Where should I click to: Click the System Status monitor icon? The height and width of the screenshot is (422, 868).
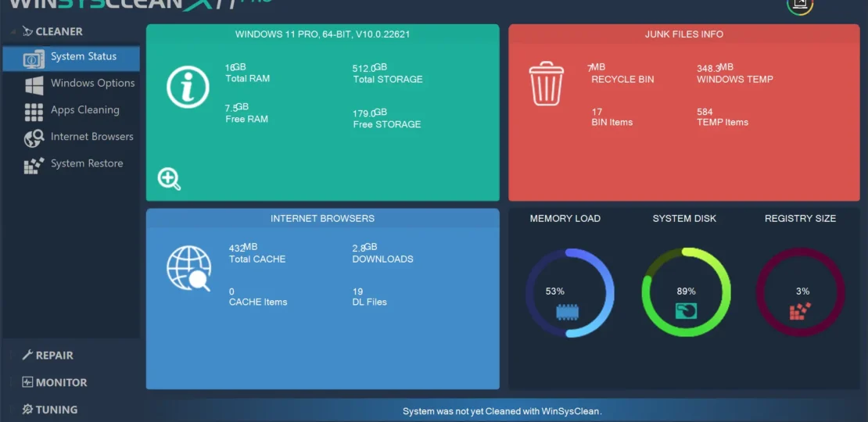tap(34, 59)
